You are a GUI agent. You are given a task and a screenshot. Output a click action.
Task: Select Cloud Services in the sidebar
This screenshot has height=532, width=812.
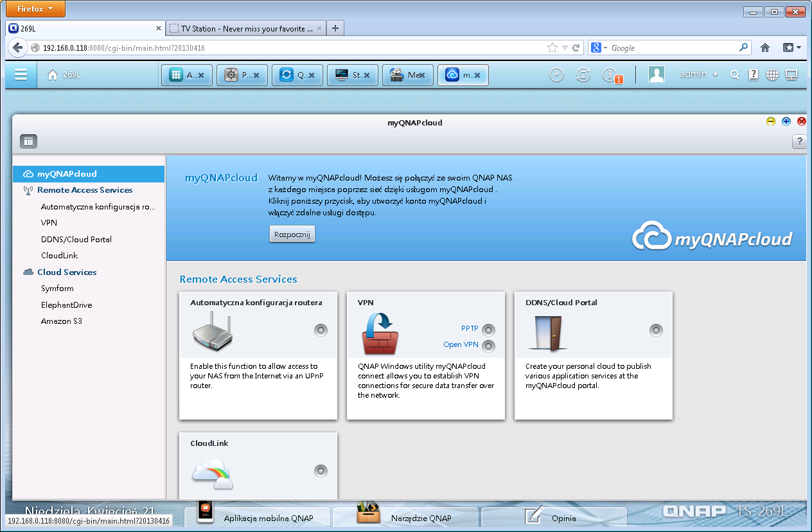point(67,272)
